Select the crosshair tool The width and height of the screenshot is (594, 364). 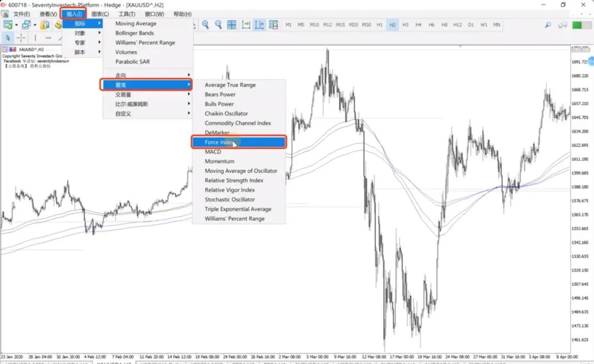[x=21, y=37]
